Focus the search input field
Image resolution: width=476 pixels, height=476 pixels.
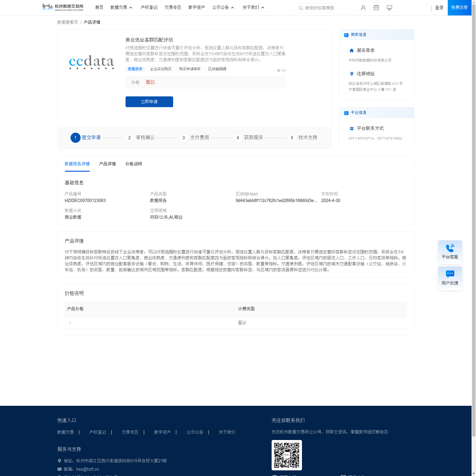tap(326, 8)
